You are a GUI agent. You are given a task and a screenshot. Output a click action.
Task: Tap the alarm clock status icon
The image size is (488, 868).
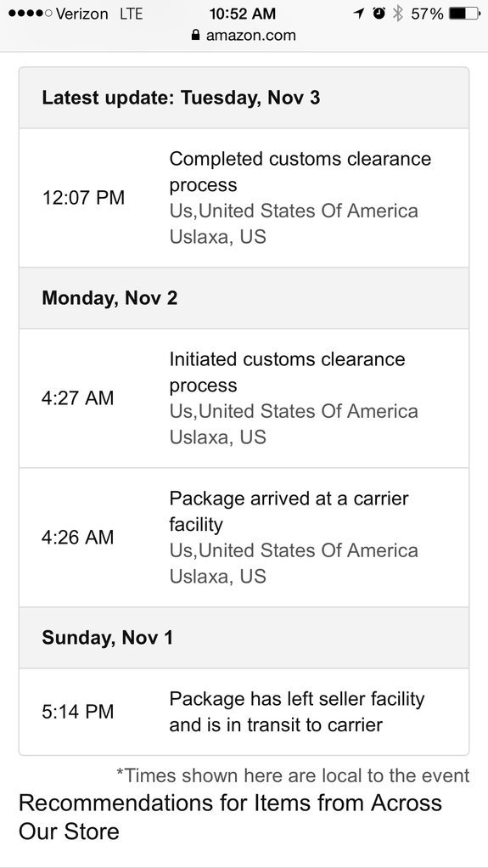(x=379, y=14)
